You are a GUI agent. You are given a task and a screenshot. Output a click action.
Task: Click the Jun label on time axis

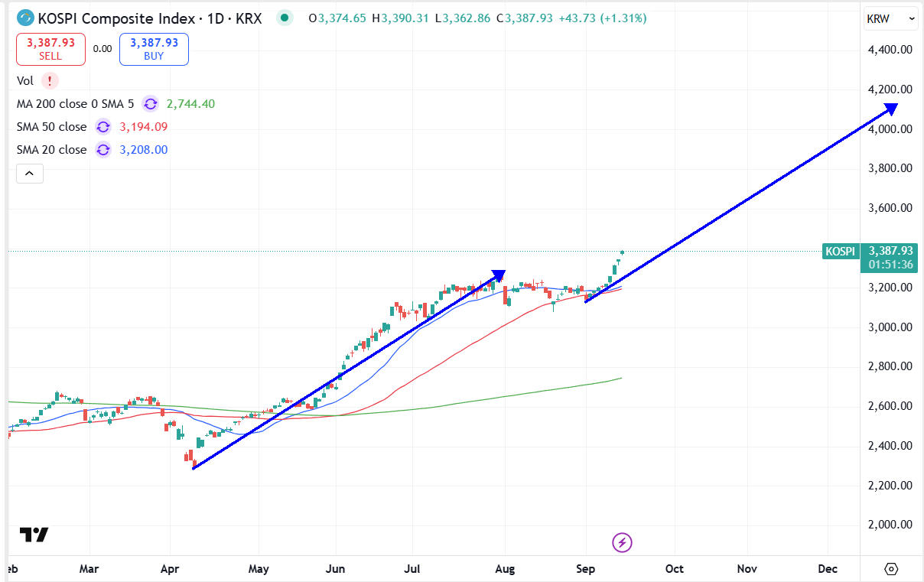335,569
